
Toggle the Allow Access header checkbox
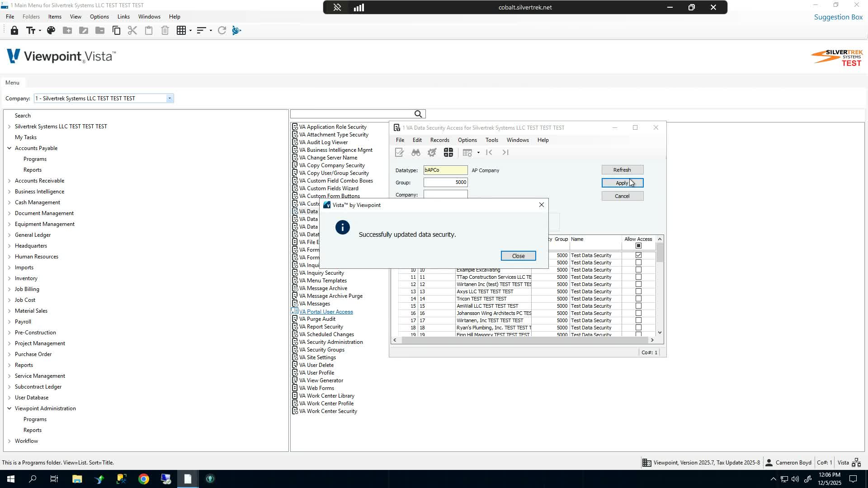(638, 246)
